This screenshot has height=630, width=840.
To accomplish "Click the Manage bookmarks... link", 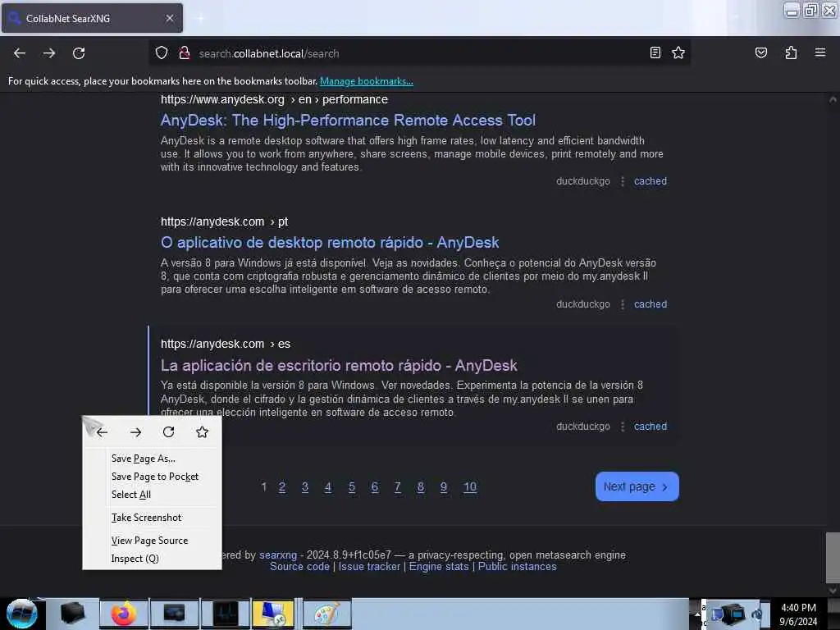I will point(367,81).
